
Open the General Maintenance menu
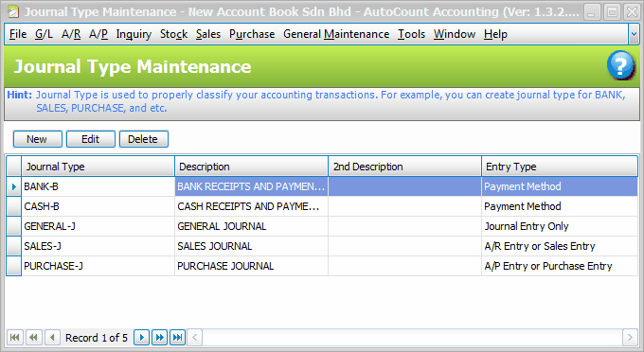336,34
